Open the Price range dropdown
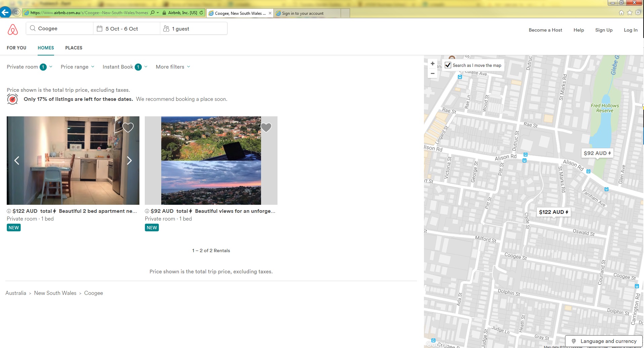This screenshot has width=644, height=348. point(77,67)
